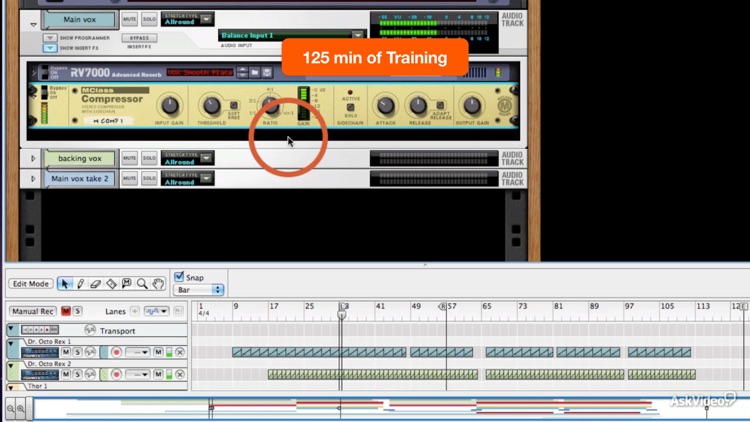Screen dimensions: 750x422
Task: Solo the Main vox take 2 track
Action: coord(149,178)
